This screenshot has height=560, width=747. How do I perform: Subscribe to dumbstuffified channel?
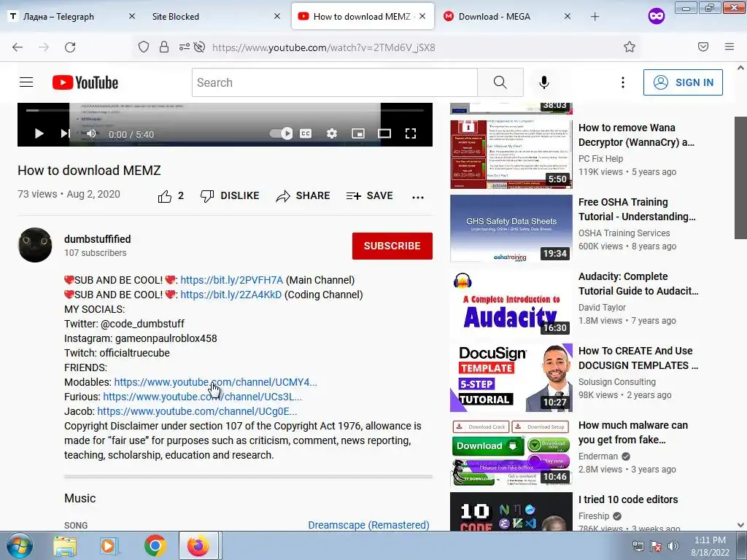pos(392,246)
